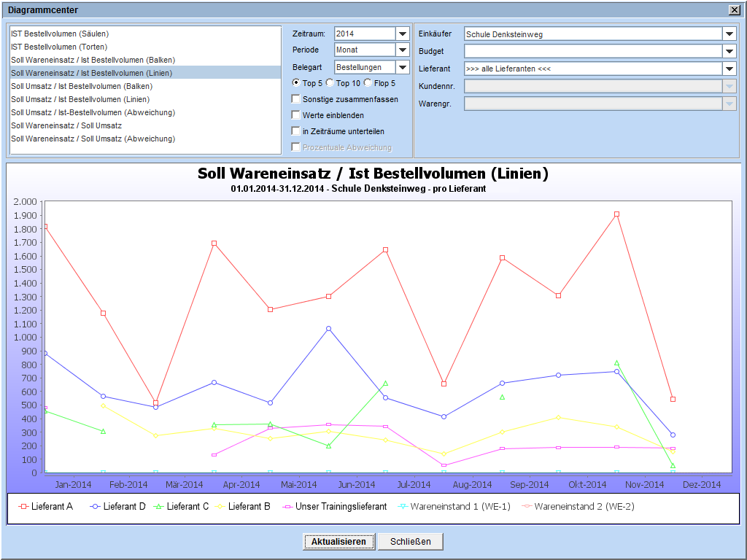Click the Lieferant A legend marker

pyautogui.click(x=23, y=506)
